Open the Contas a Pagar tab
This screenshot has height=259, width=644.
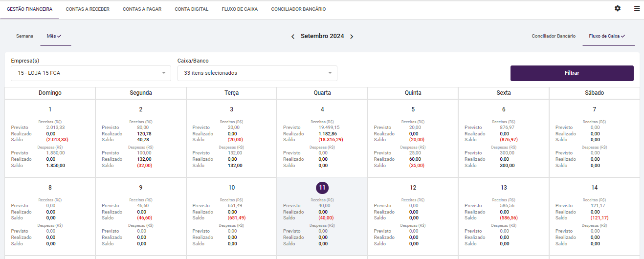pyautogui.click(x=142, y=9)
